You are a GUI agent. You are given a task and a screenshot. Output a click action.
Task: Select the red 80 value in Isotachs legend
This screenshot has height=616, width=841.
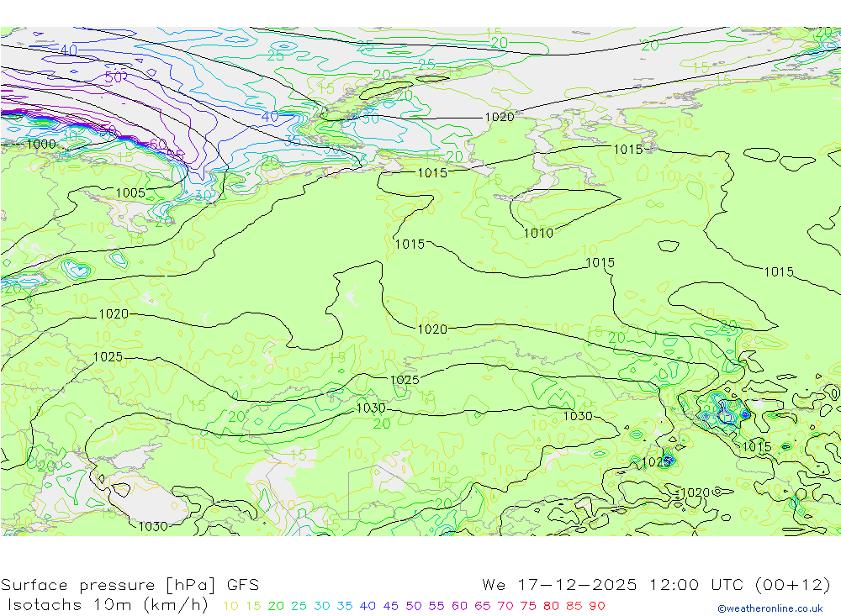pos(552,607)
